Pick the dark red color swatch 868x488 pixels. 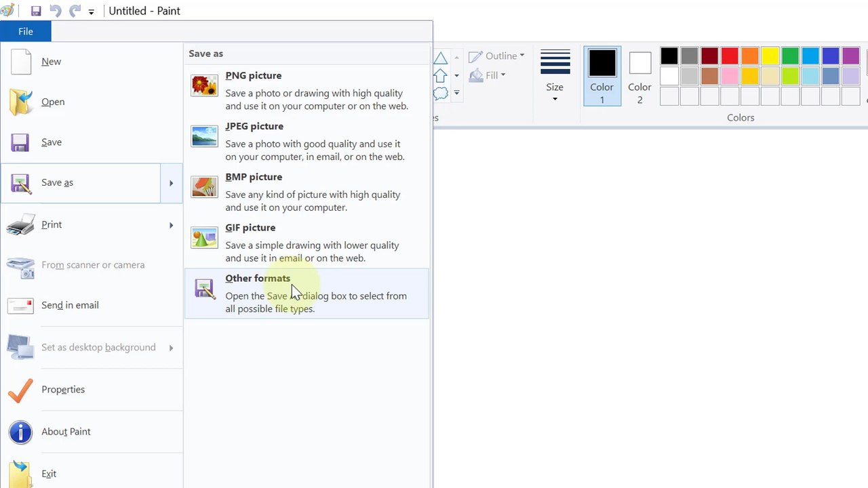[x=709, y=56]
